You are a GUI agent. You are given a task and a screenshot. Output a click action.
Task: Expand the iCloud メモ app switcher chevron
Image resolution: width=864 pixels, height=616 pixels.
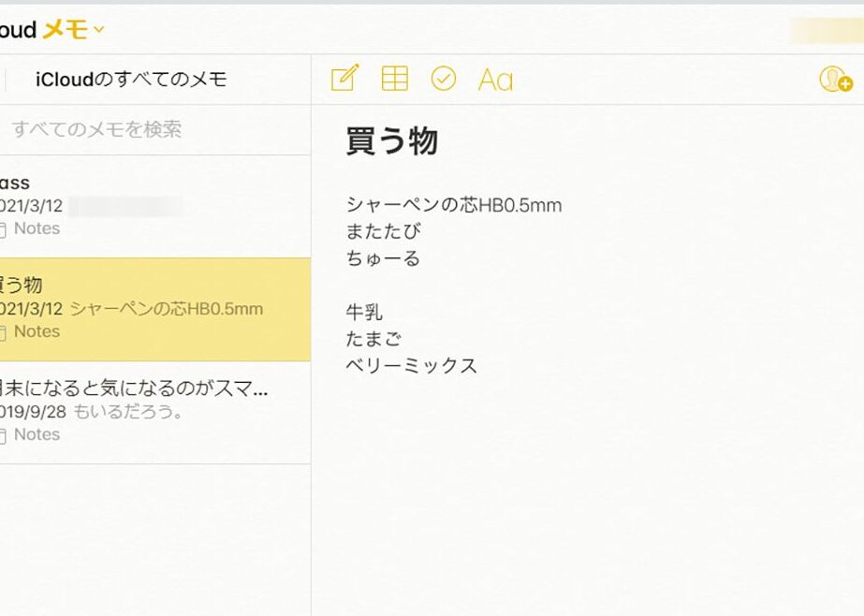99,30
